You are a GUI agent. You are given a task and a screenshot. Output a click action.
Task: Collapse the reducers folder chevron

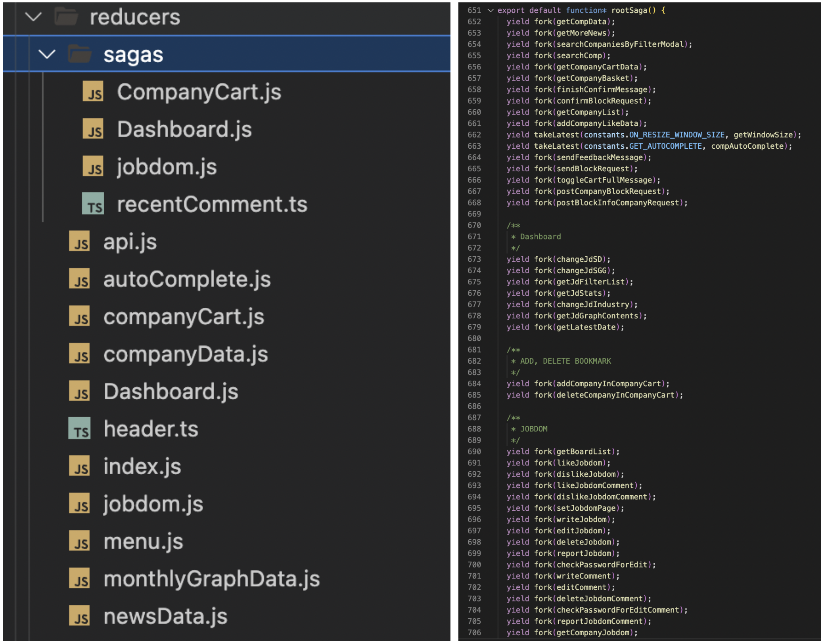(x=33, y=17)
